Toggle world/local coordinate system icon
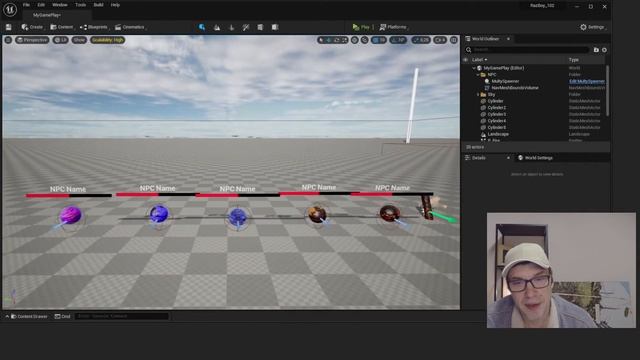 [355, 40]
